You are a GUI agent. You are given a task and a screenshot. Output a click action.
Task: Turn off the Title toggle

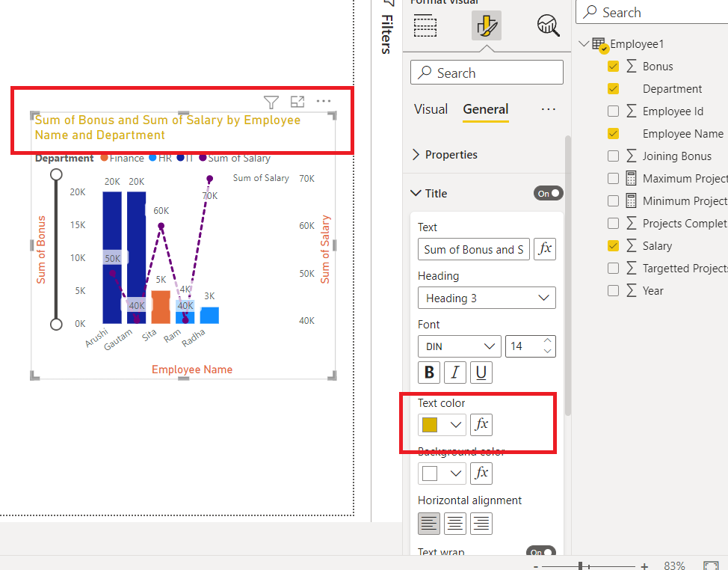tap(549, 193)
